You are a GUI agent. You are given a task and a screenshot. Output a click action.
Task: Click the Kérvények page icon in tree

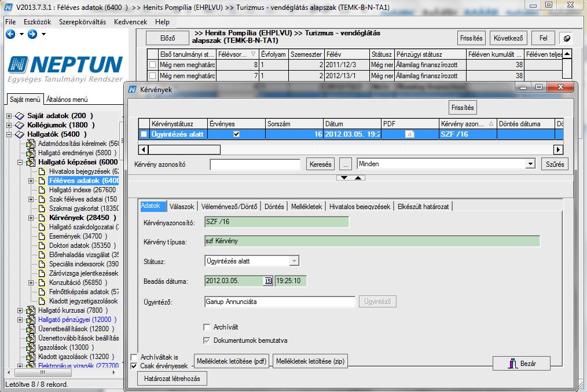(42, 218)
